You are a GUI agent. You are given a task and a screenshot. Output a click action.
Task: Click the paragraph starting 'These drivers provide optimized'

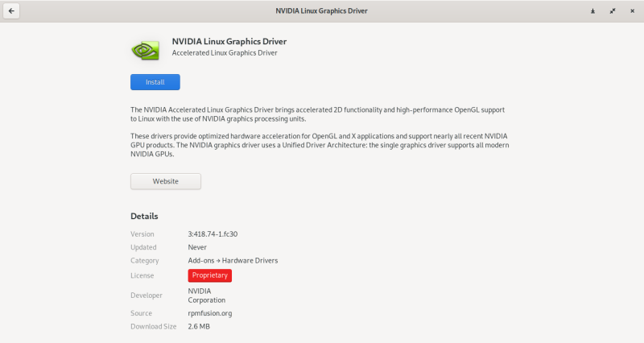[320, 145]
